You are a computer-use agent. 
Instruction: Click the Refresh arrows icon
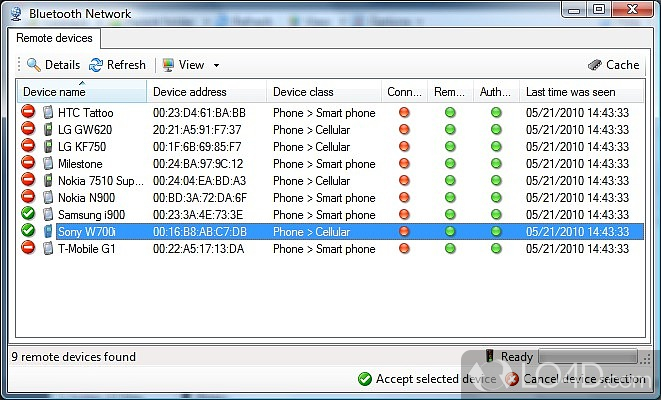96,65
